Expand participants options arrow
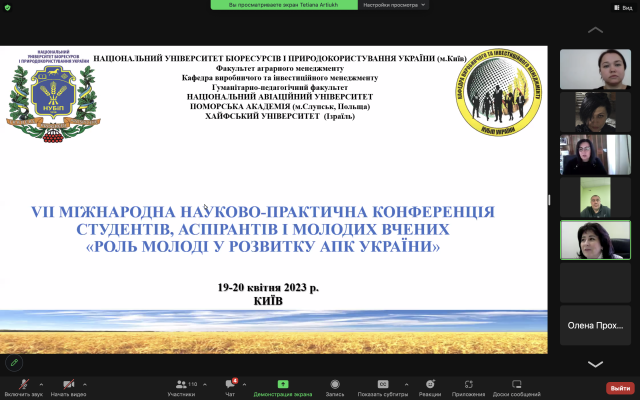 pos(205,384)
